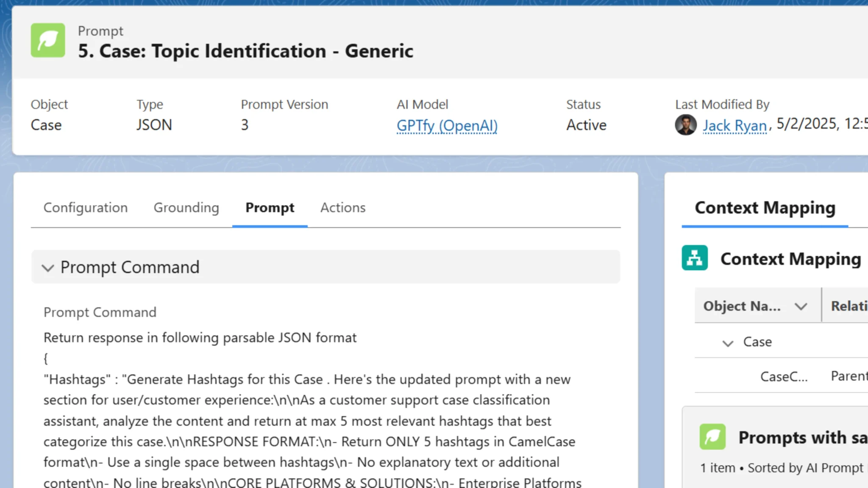This screenshot has height=488, width=868.
Task: Select the CaseC... child mapping row
Action: 784,376
